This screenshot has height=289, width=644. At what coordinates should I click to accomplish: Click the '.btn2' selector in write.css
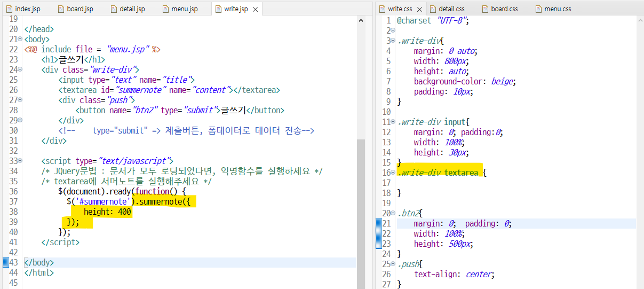click(407, 214)
